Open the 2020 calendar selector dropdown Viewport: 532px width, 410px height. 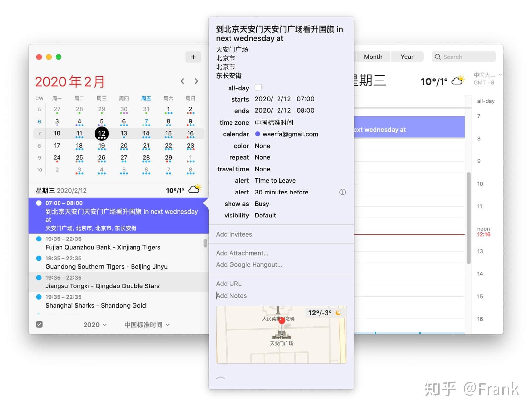click(x=95, y=324)
